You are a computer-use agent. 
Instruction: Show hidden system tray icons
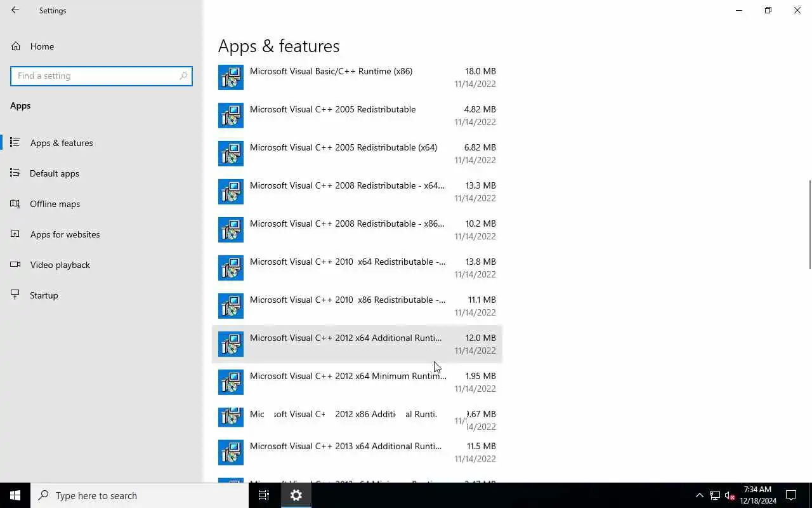699,495
